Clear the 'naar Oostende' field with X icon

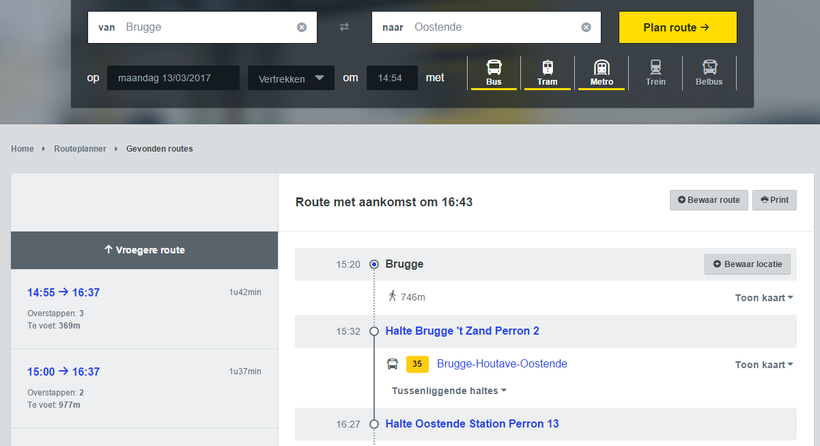point(586,27)
